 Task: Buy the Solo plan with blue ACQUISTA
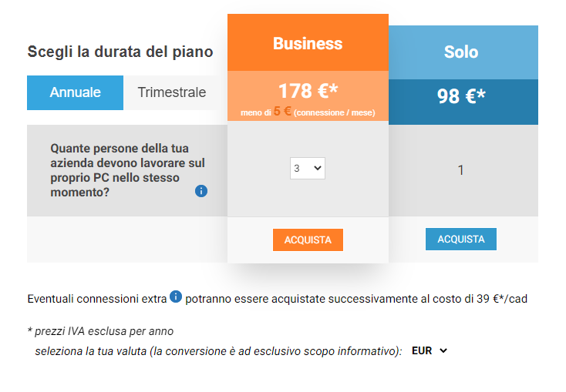click(461, 239)
